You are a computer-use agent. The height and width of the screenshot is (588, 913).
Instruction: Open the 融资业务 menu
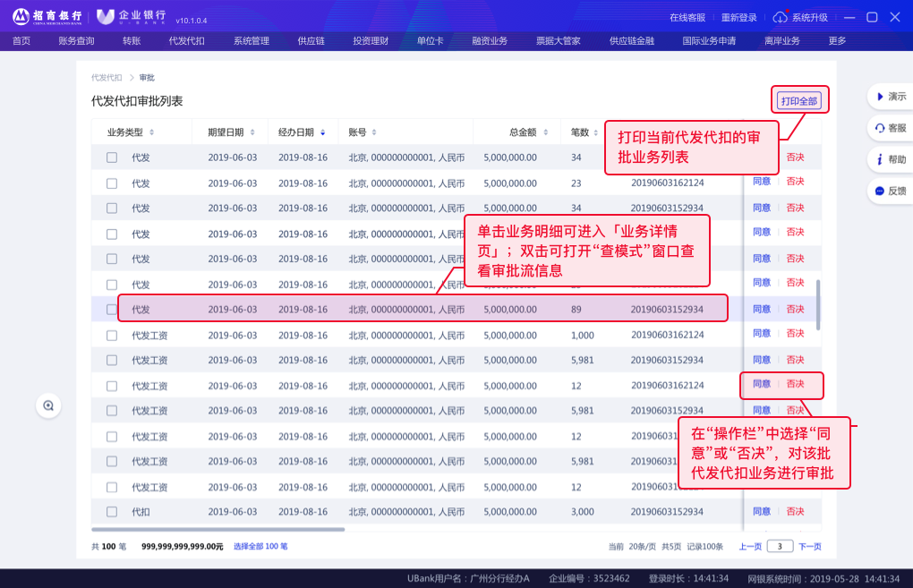(x=490, y=41)
